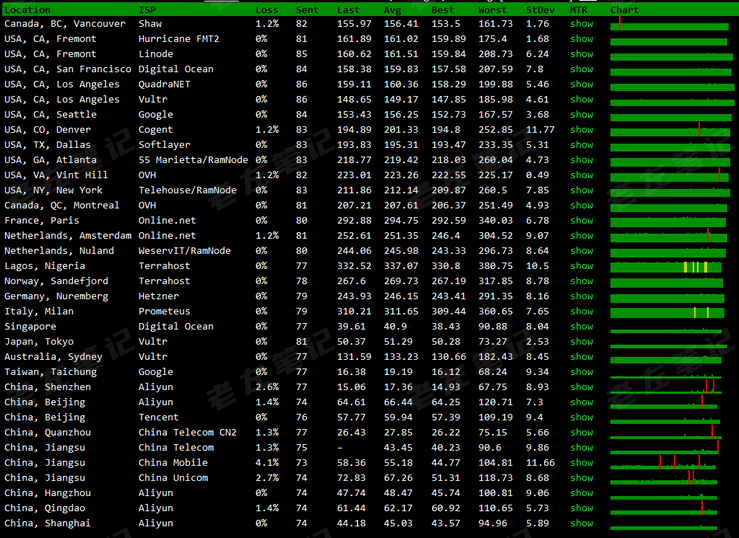Viewport: 739px width, 538px height.
Task: Show MTR for Singapore Digital Ocean
Action: point(581,326)
